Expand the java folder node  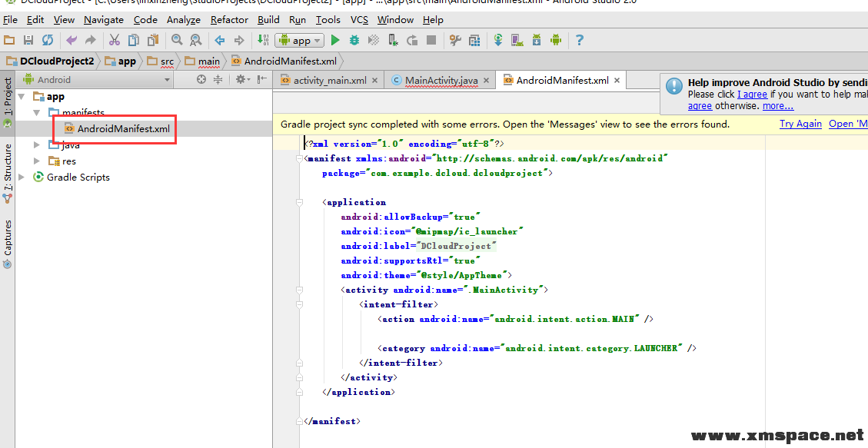(37, 145)
